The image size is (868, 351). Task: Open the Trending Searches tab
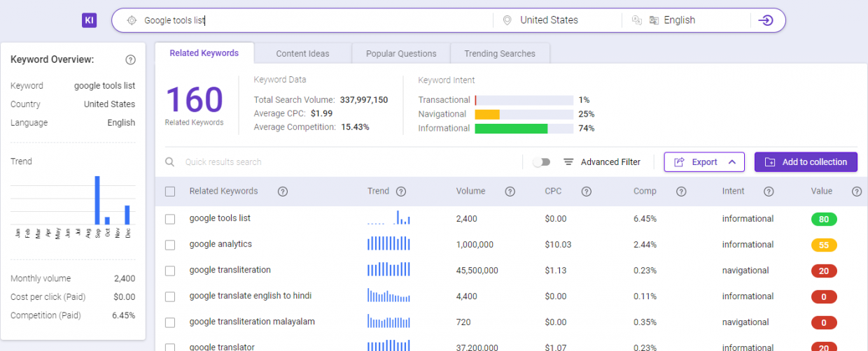(500, 54)
